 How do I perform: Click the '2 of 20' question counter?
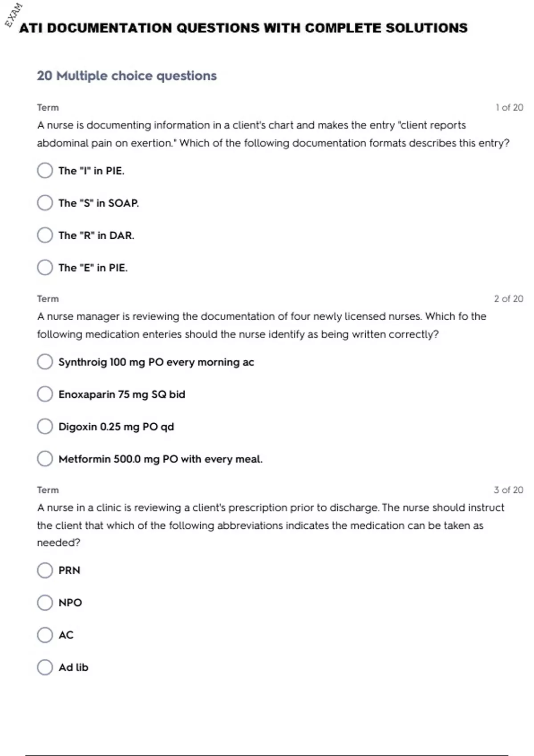coord(508,299)
